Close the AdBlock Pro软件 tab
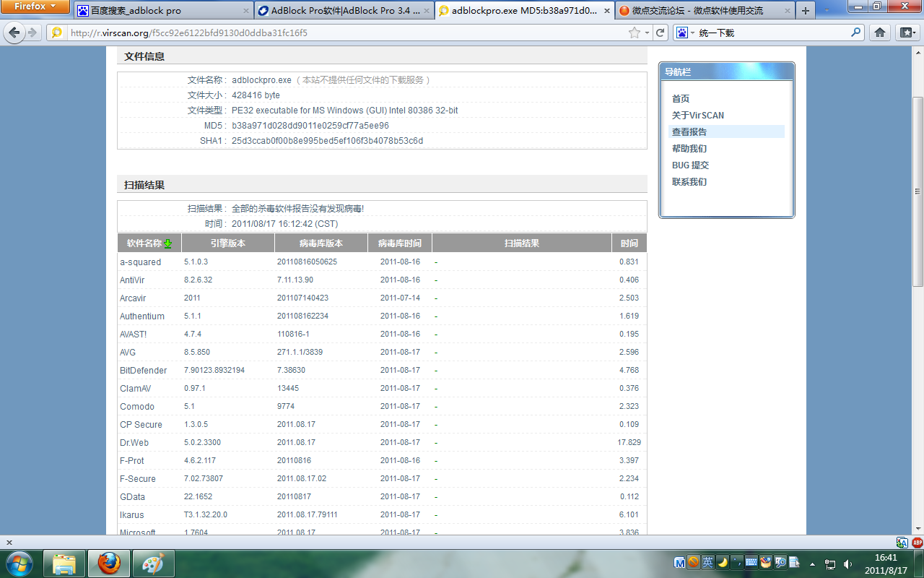This screenshot has width=924, height=578. [x=426, y=11]
